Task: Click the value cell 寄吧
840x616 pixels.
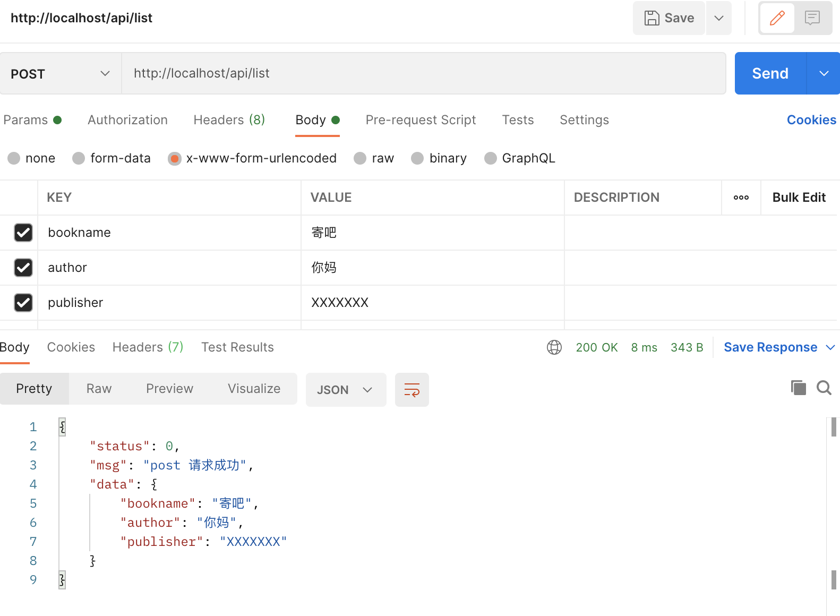Action: 433,233
